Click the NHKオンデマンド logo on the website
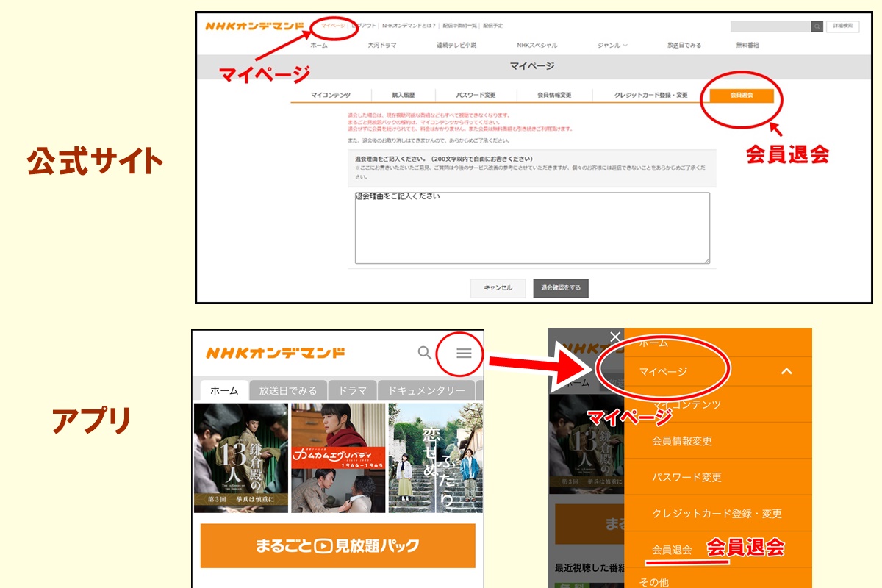Screen dimensions: 882x588 tap(254, 26)
